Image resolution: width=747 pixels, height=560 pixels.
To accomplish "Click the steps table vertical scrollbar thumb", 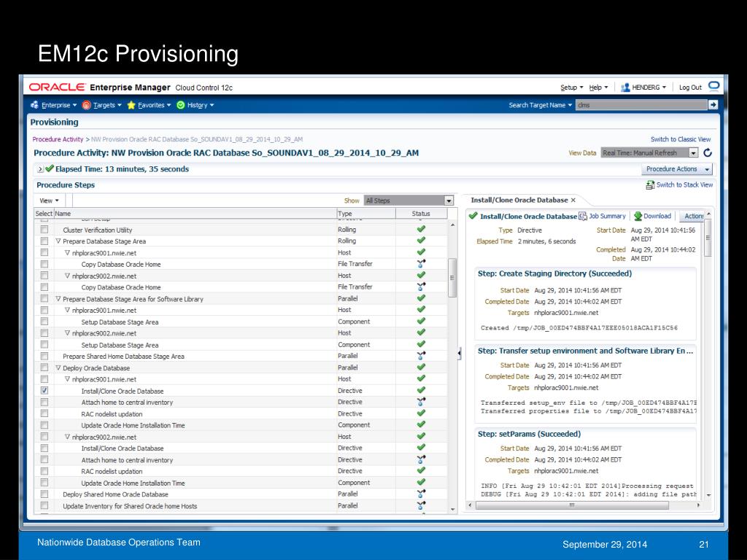I will click(x=452, y=278).
